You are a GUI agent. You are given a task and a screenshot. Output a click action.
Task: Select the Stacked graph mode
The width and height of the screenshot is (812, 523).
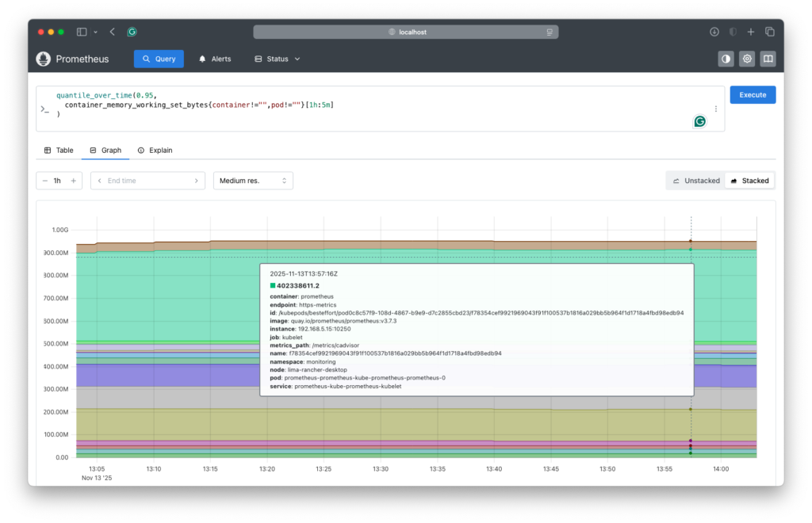point(749,181)
